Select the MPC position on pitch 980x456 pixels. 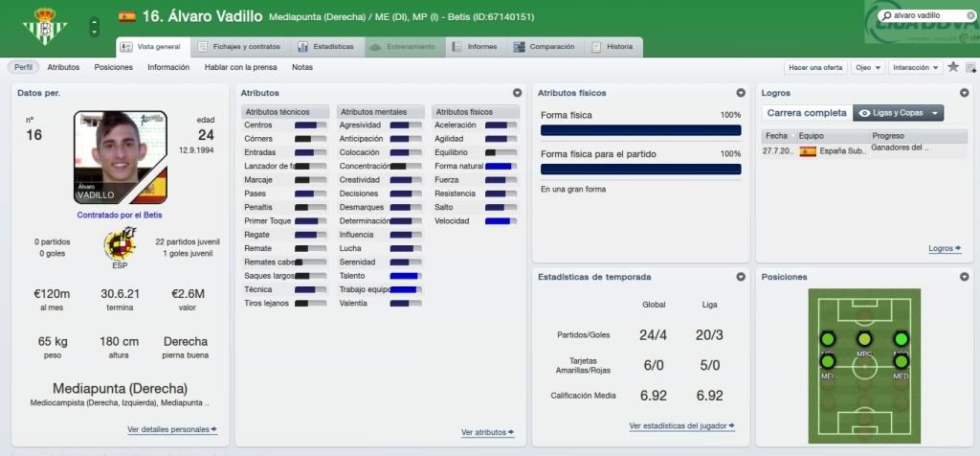[864, 339]
